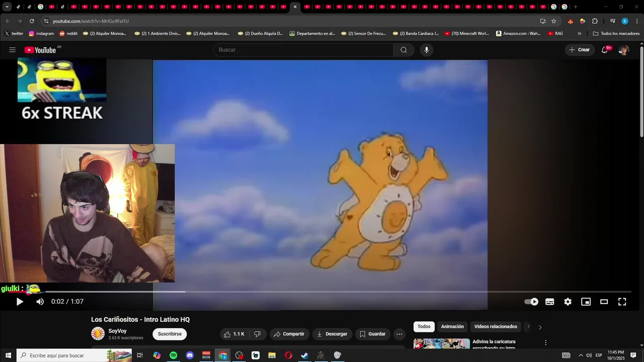Viewport: 644px width, 362px height.
Task: Go back in browser history
Action: [x=8, y=21]
